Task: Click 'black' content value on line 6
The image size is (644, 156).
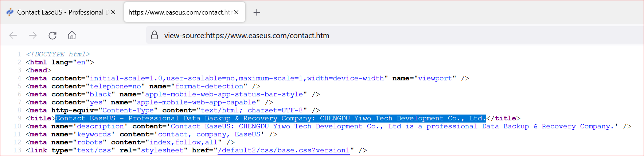Action: tap(101, 94)
